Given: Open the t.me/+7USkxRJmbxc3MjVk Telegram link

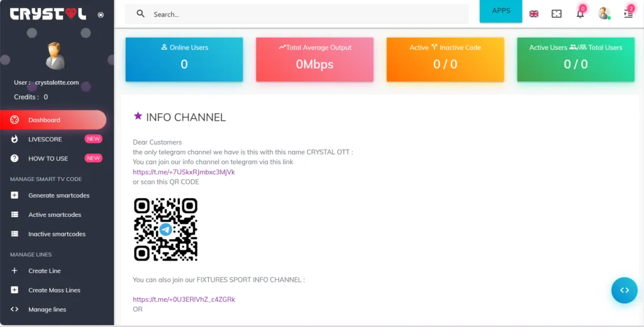Looking at the screenshot, I should [184, 172].
